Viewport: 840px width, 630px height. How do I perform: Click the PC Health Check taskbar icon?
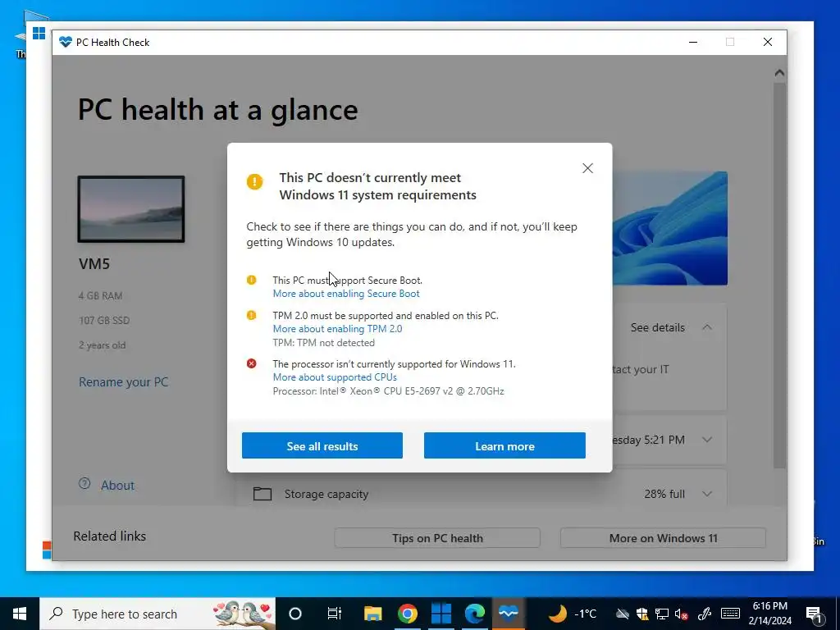(x=509, y=614)
